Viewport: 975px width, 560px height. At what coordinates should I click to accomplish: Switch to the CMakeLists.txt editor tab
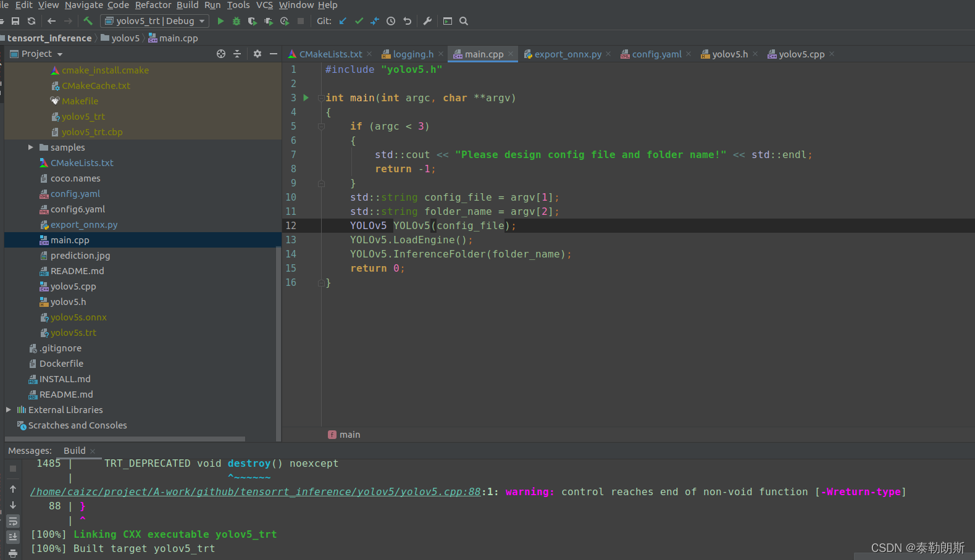(x=330, y=54)
